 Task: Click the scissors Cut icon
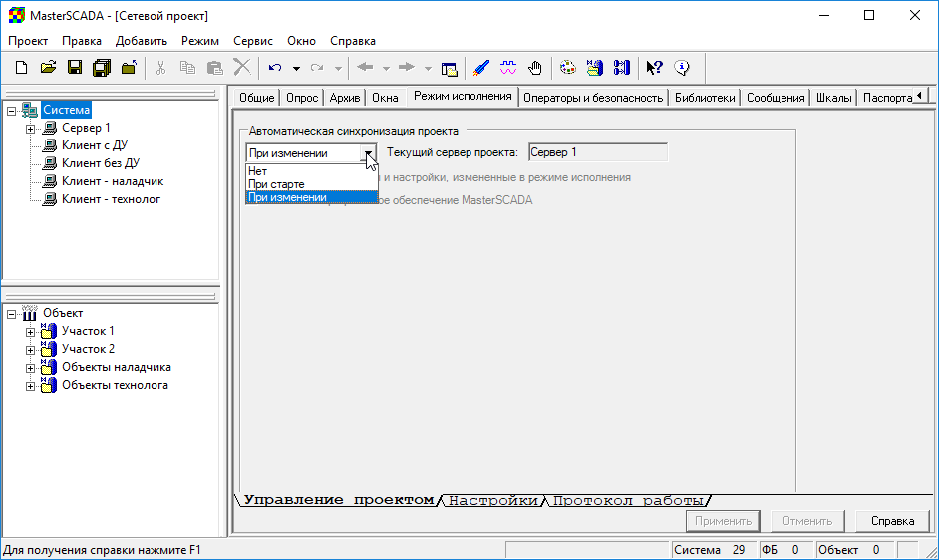pyautogui.click(x=160, y=68)
